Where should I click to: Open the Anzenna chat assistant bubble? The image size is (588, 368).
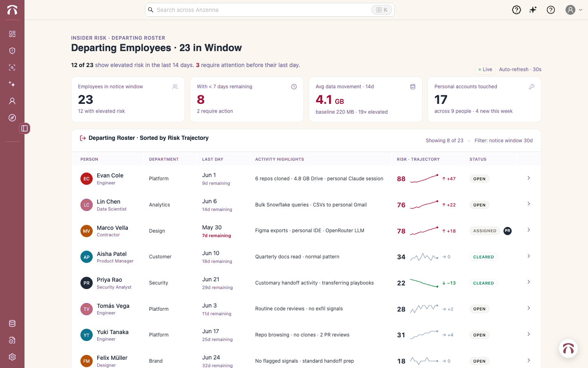(568, 349)
